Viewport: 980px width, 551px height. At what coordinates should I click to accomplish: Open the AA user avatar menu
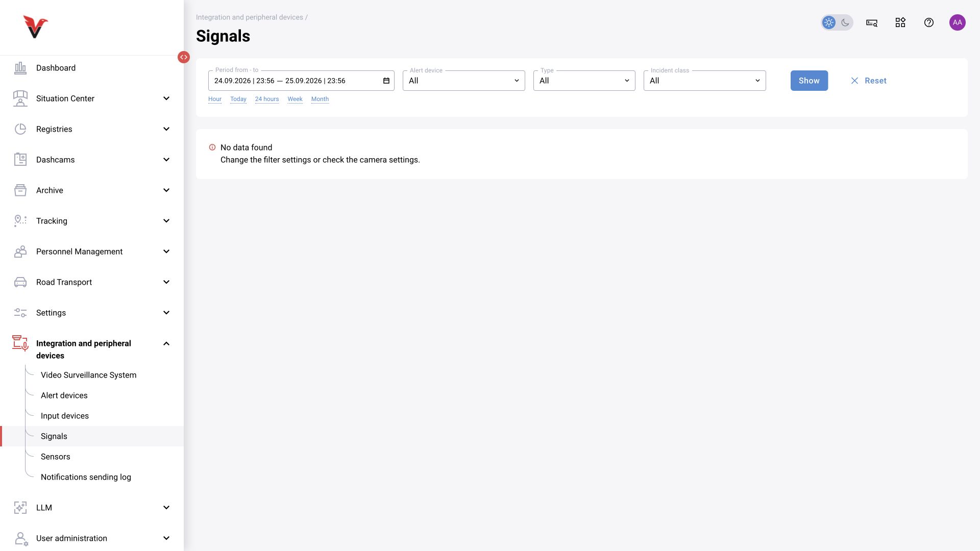958,22
